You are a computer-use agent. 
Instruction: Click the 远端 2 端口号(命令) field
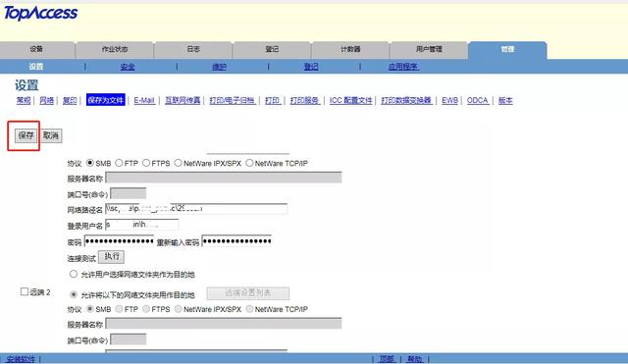[129, 339]
